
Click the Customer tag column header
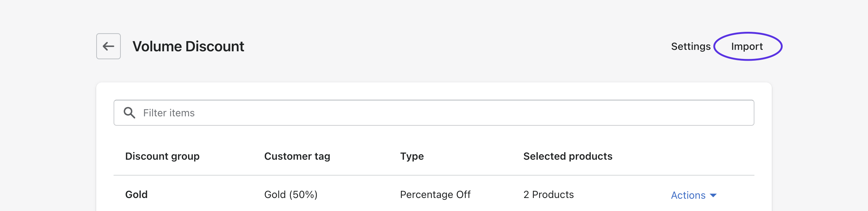click(297, 156)
